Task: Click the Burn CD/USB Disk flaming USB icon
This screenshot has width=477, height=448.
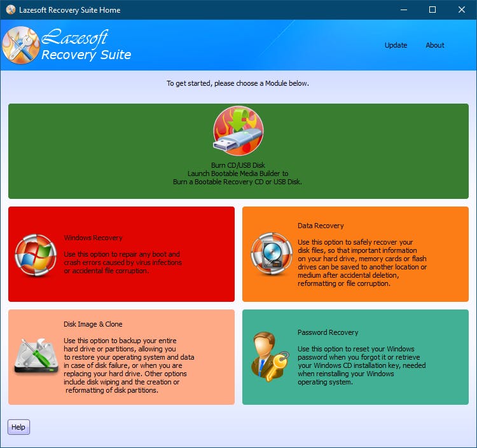Action: pyautogui.click(x=238, y=131)
